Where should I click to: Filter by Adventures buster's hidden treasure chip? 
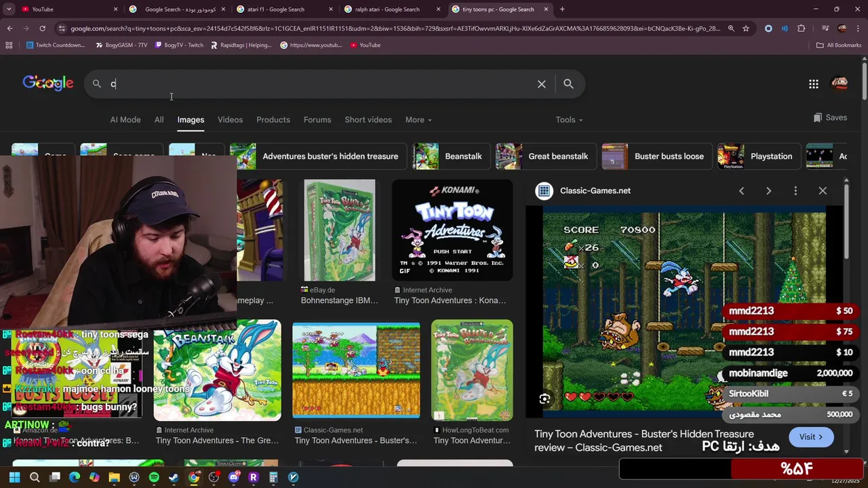click(318, 157)
